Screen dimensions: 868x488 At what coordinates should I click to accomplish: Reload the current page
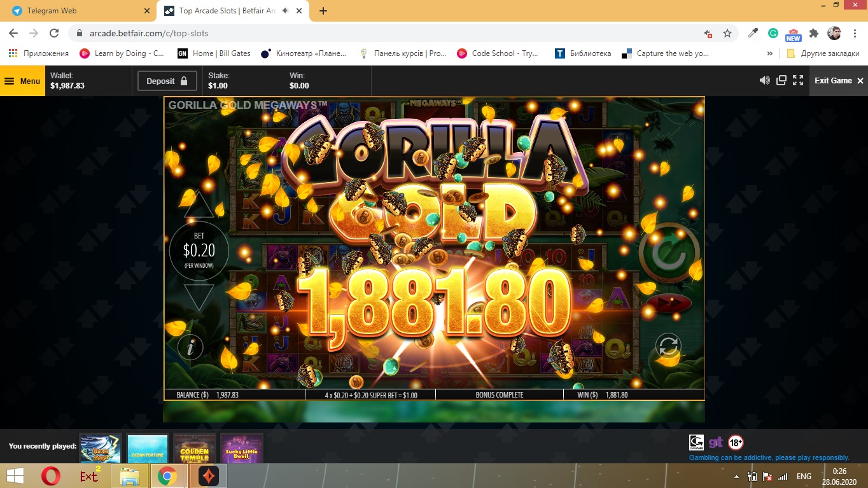click(x=54, y=33)
